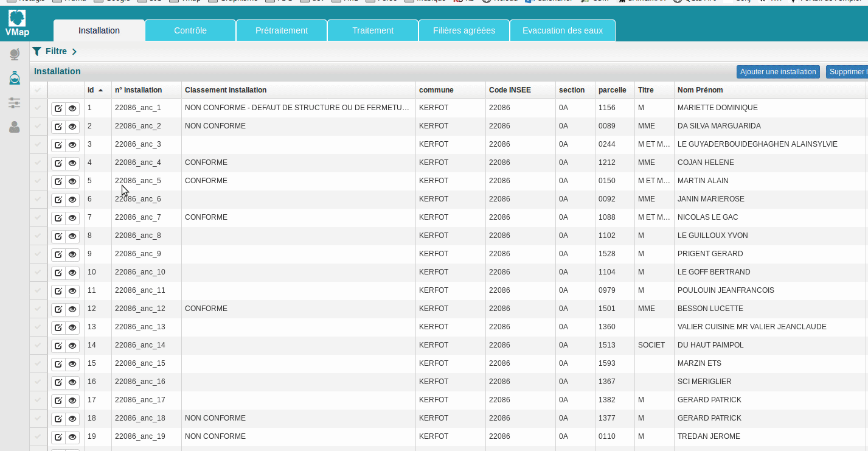The height and width of the screenshot is (451, 868).
Task: Edit installation 22086_anc_11 with pencil icon
Action: (58, 292)
